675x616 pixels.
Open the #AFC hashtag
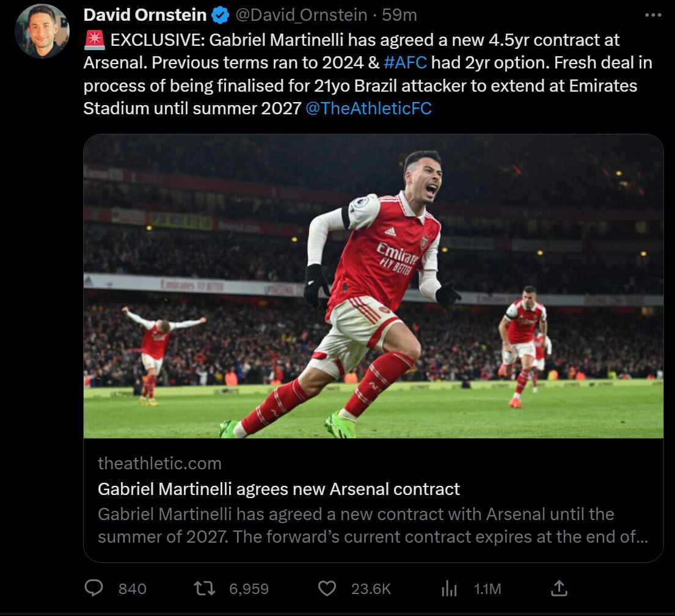coord(405,63)
